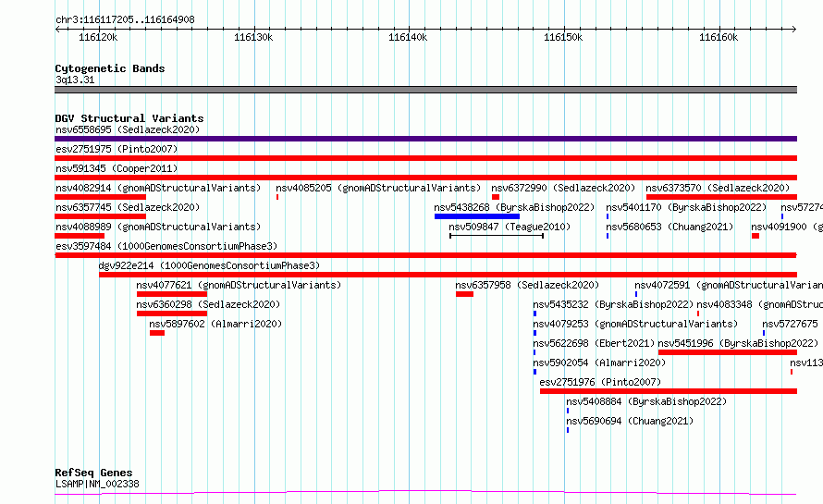This screenshot has height=504, width=823.
Task: Click the 116160k ruler tick label
Action: pos(719,37)
